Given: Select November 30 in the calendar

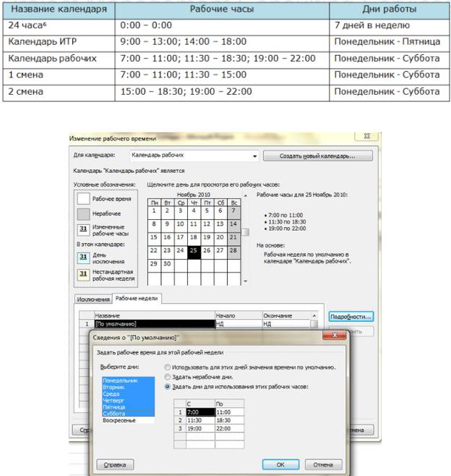Looking at the screenshot, I should click(x=167, y=265).
